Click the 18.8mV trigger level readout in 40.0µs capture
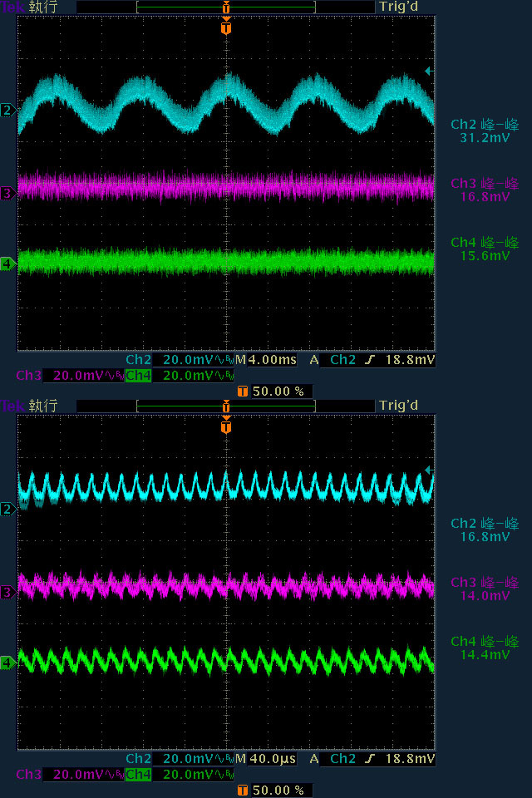The height and width of the screenshot is (798, 532). click(411, 759)
